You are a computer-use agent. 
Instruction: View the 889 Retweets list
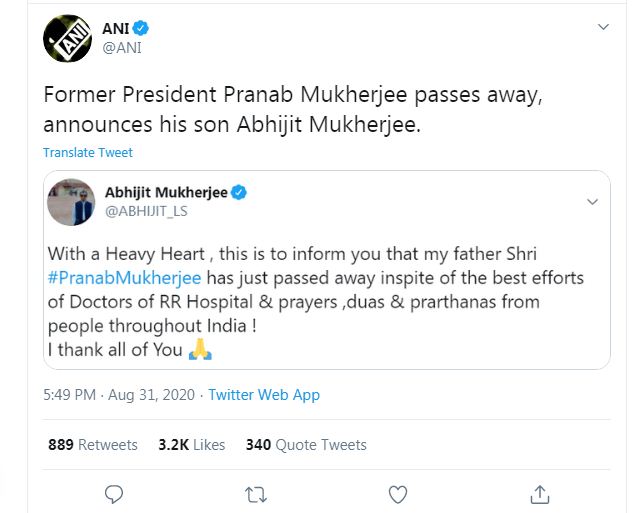93,444
